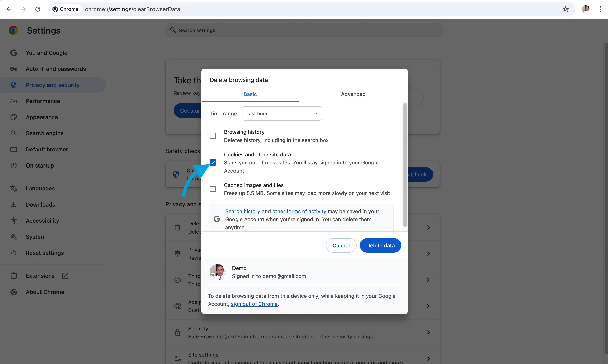The height and width of the screenshot is (364, 608).
Task: Click the chevron of the Third-party cookies row
Action: [428, 280]
